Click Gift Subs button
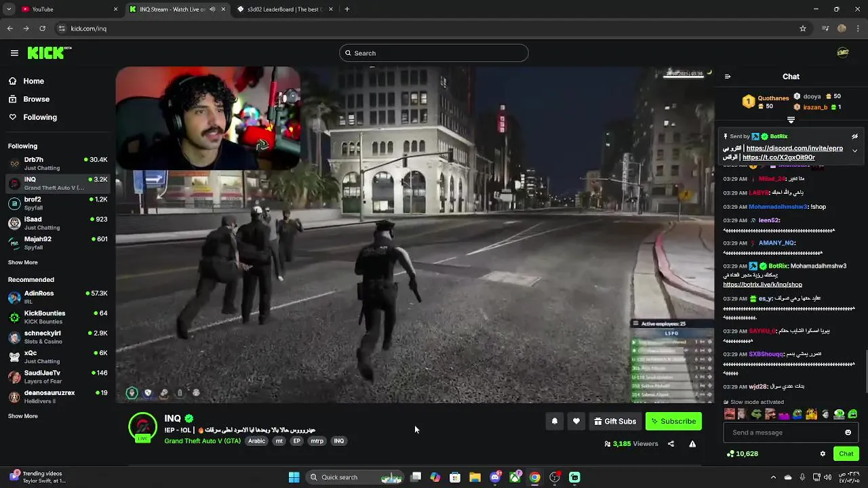The image size is (868, 488). pos(615,422)
